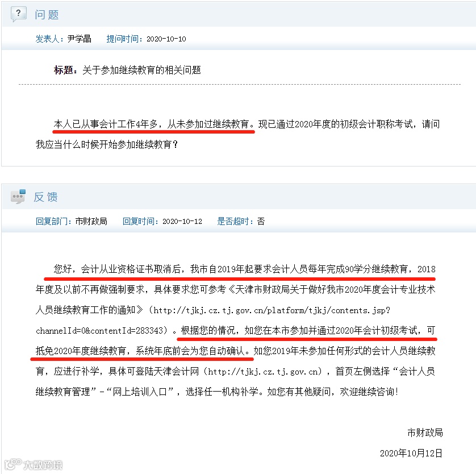Click poster name 尹学晶
The height and width of the screenshot is (474, 476).
click(x=79, y=39)
